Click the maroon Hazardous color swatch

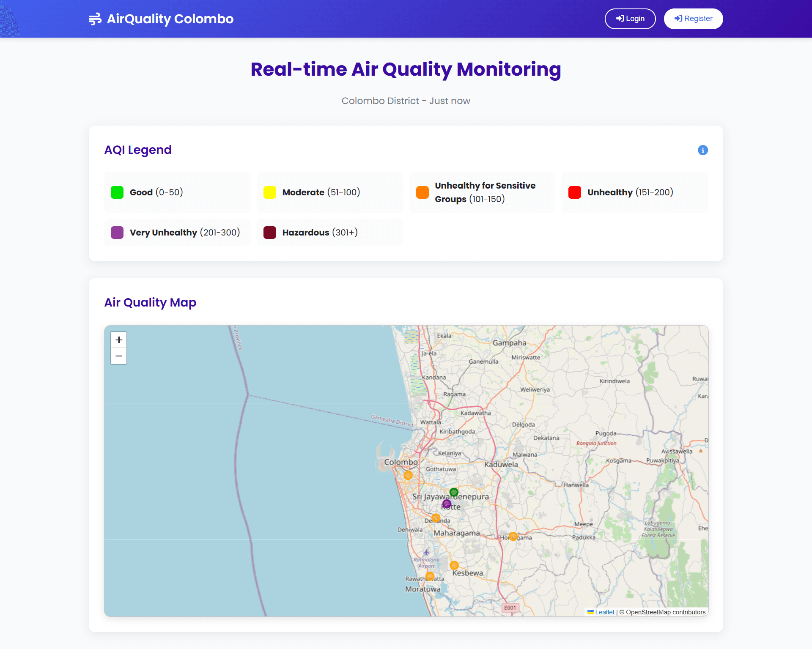(270, 233)
